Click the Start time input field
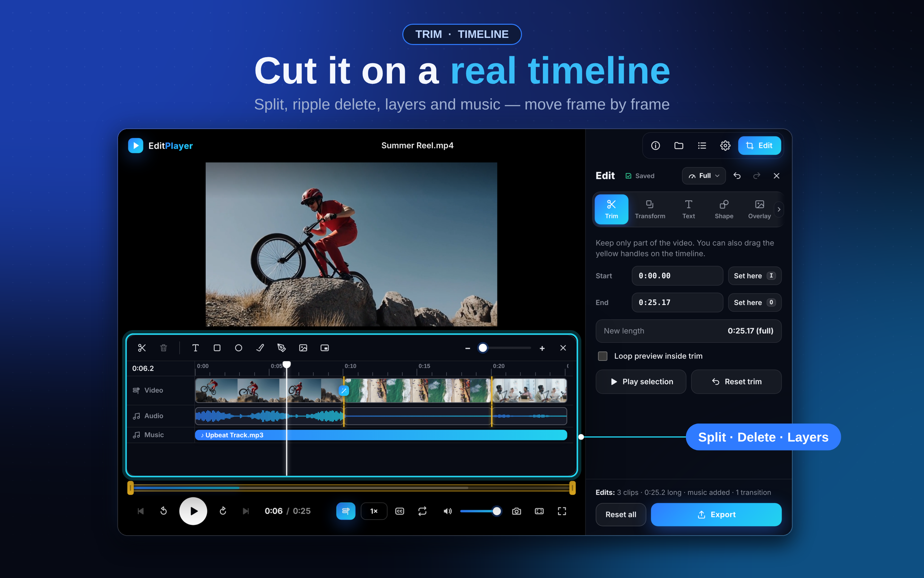 coord(677,276)
